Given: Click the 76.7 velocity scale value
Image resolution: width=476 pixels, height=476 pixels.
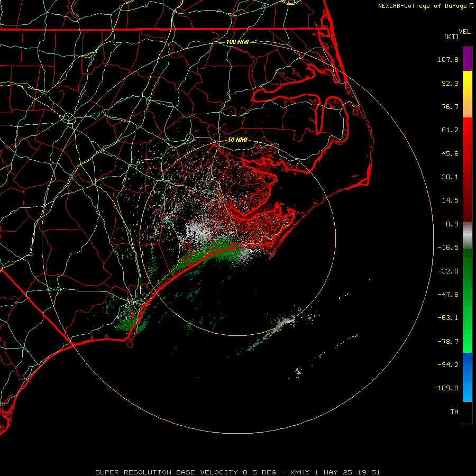Looking at the screenshot, I should pos(450,106).
